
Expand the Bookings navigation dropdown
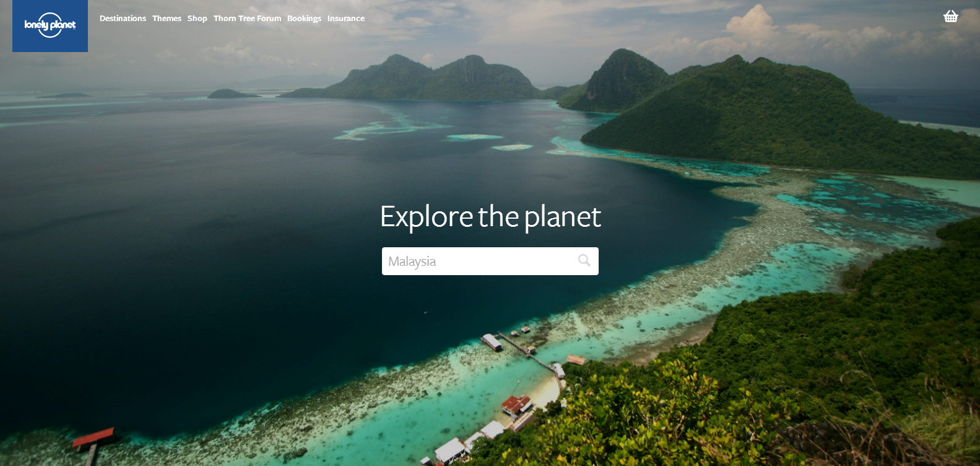(x=304, y=19)
